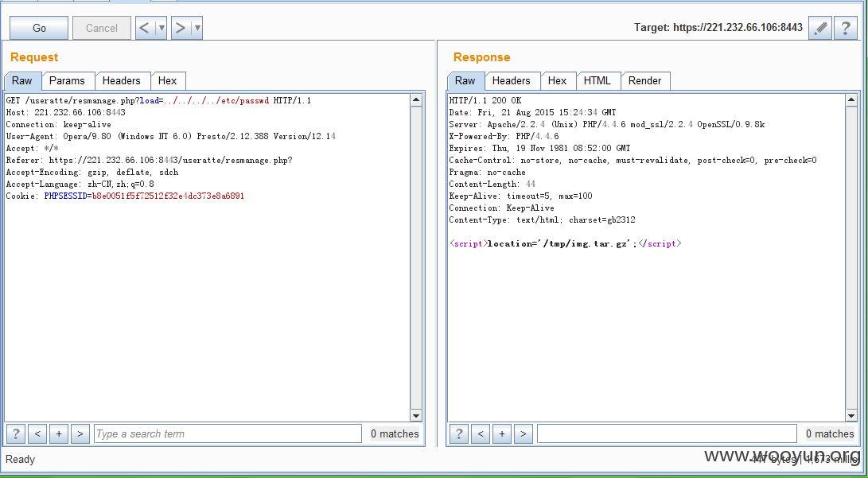Viewport: 868px width, 478px height.
Task: Jump to previous match in response search
Action: pyautogui.click(x=480, y=433)
